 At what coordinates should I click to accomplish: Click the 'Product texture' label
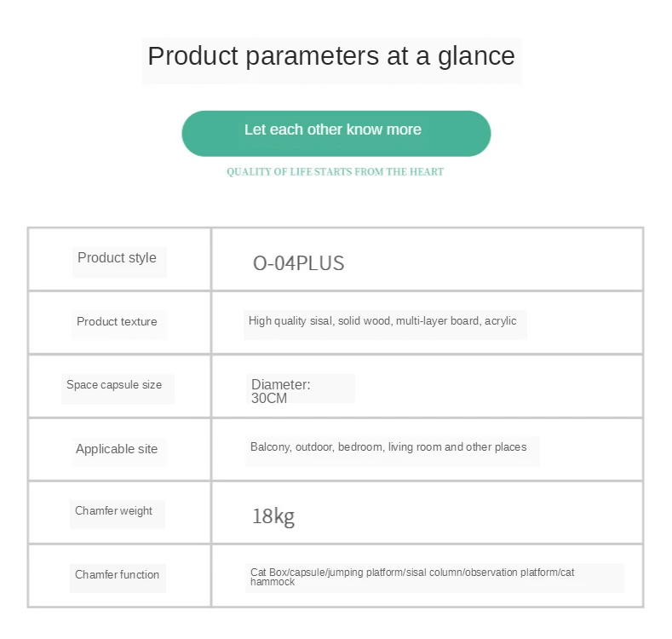117,322
